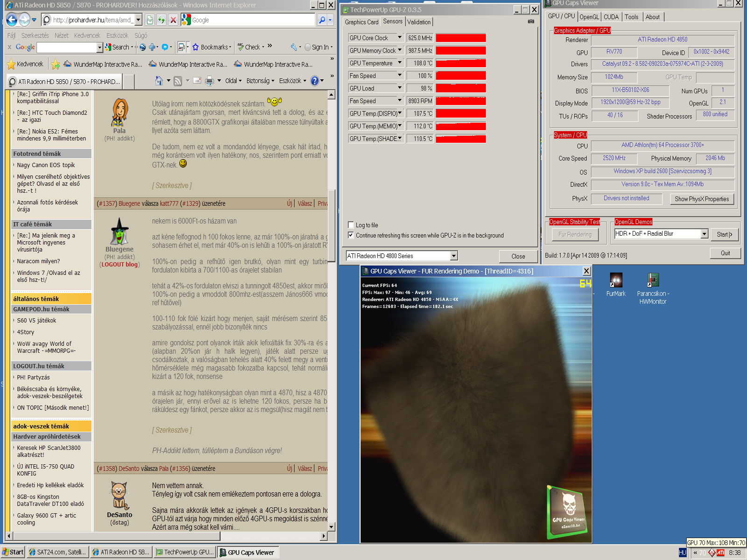Screen dimensions: 747x560
Task: Click the Google toolbar blue plus share icon
Action: (152, 47)
